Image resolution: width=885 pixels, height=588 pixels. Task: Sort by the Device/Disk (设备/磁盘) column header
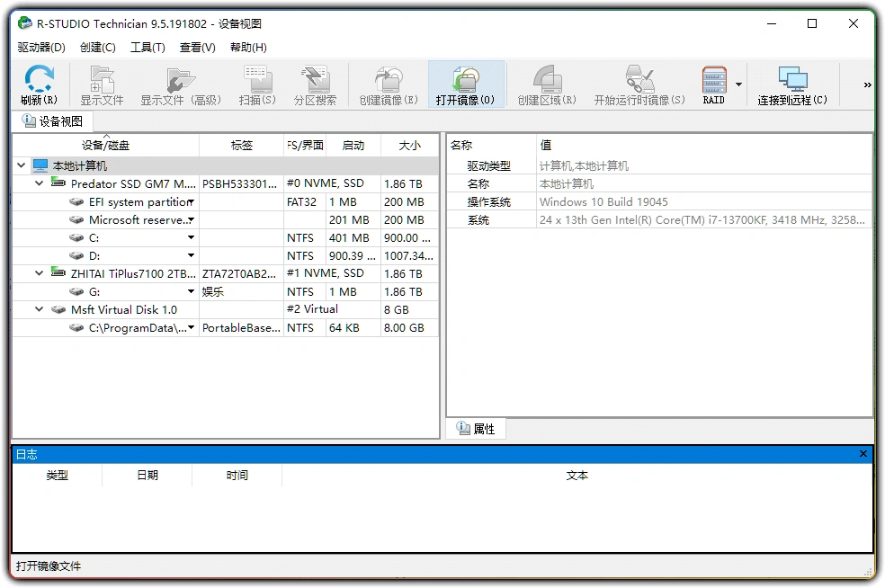click(x=105, y=146)
